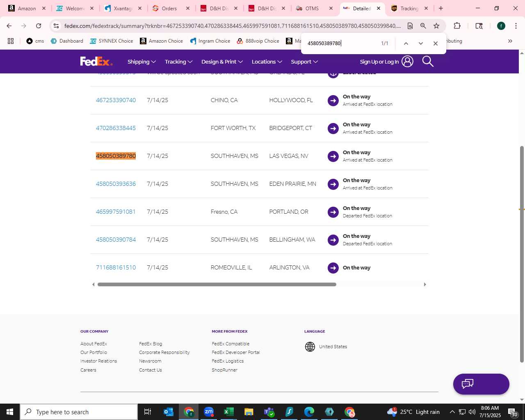The width and height of the screenshot is (525, 420).
Task: Expand the Locations menu
Action: [x=267, y=62]
